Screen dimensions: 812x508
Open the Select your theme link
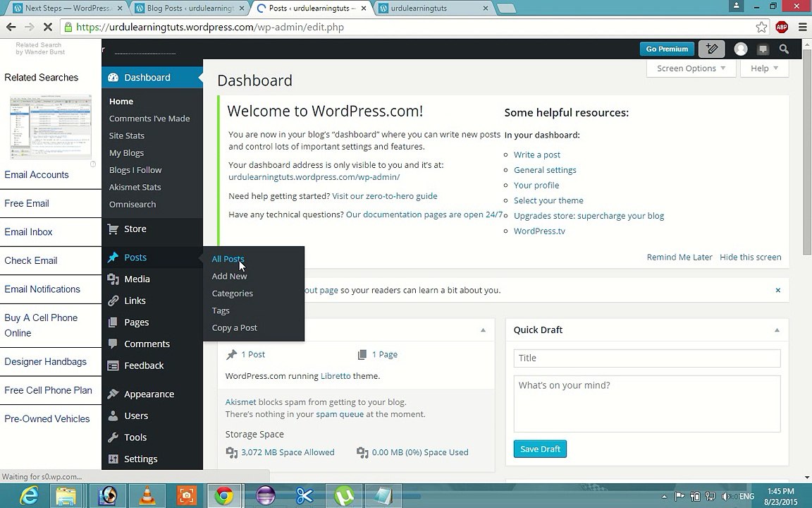548,200
